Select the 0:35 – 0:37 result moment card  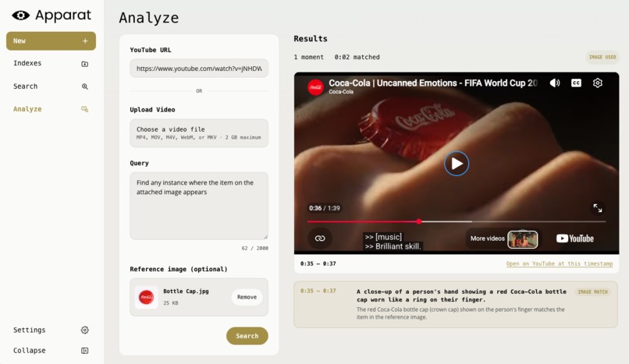(x=456, y=304)
